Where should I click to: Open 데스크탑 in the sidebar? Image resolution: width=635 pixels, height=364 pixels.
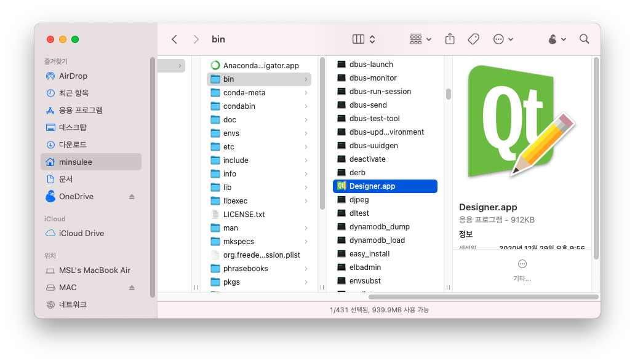coord(91,127)
